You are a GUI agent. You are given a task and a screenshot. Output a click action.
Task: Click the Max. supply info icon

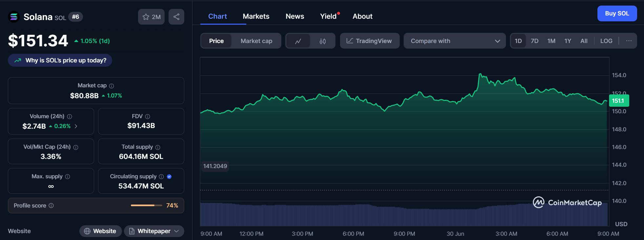68,177
